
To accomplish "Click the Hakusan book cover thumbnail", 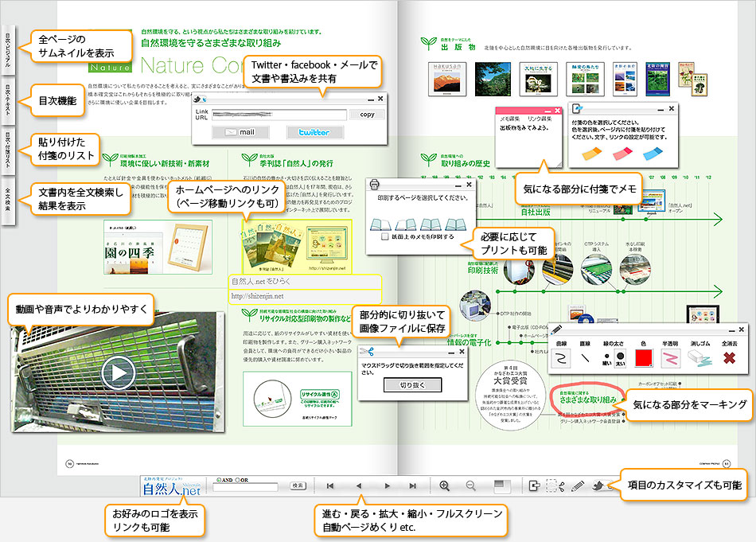I will pyautogui.click(x=447, y=79).
